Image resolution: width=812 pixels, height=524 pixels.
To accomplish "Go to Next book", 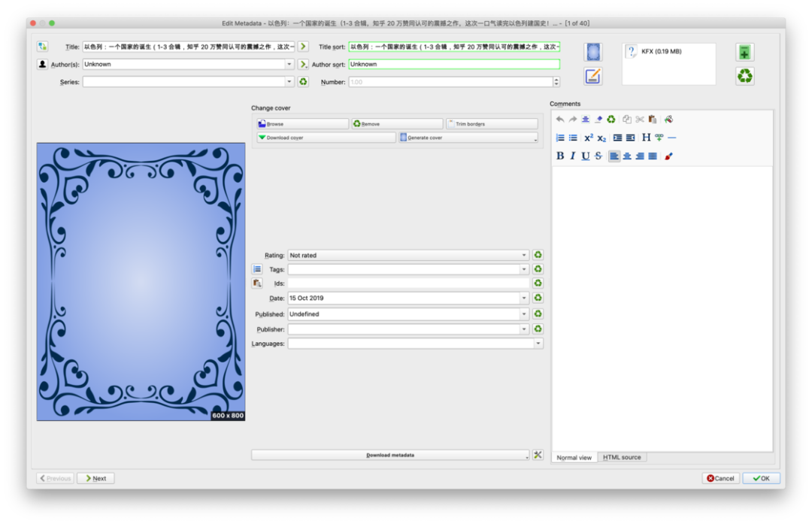I will [95, 478].
